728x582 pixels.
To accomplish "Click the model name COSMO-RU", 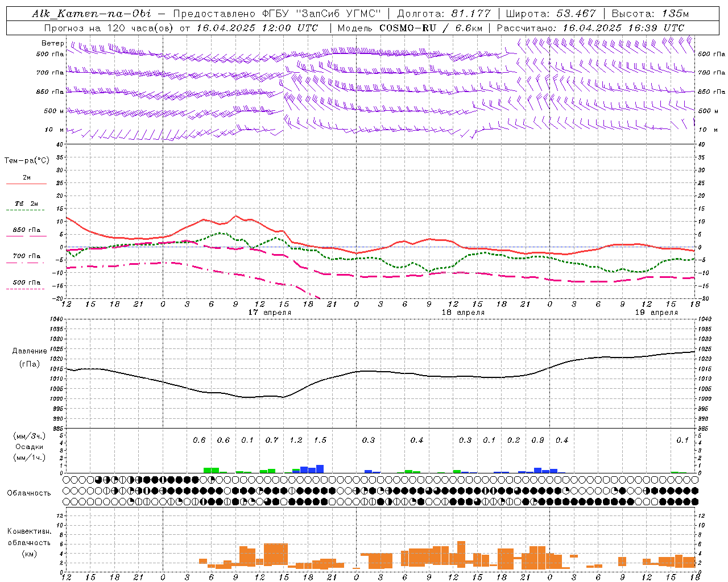I will click(x=408, y=28).
